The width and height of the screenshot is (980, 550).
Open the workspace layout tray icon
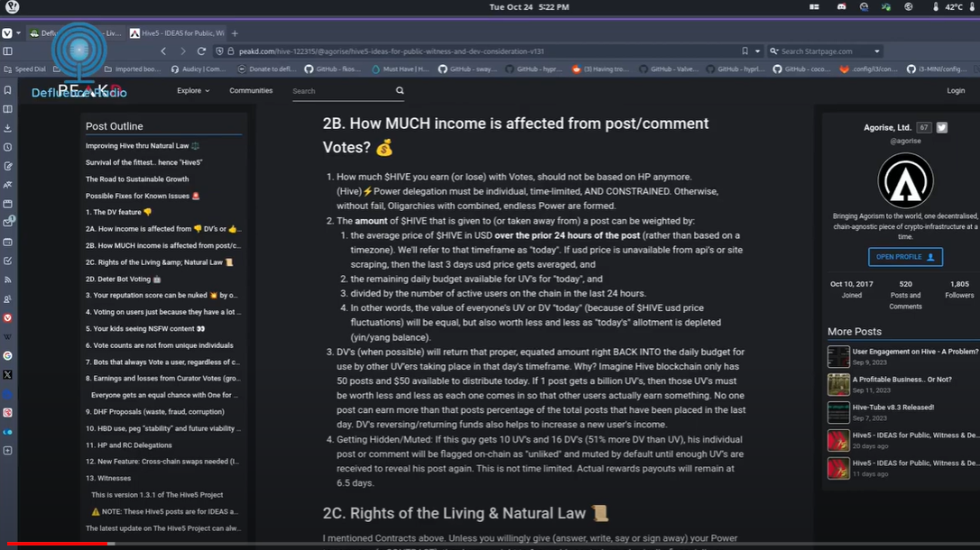(x=814, y=7)
